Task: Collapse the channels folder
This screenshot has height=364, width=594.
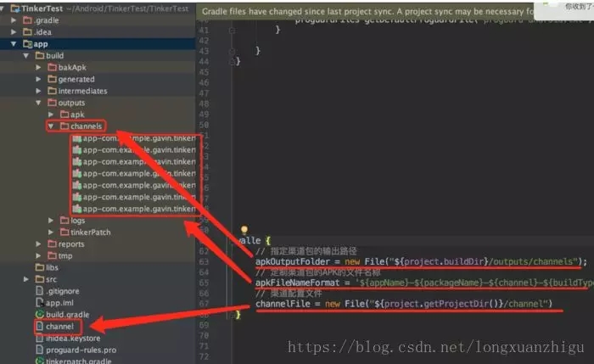Action: point(51,126)
